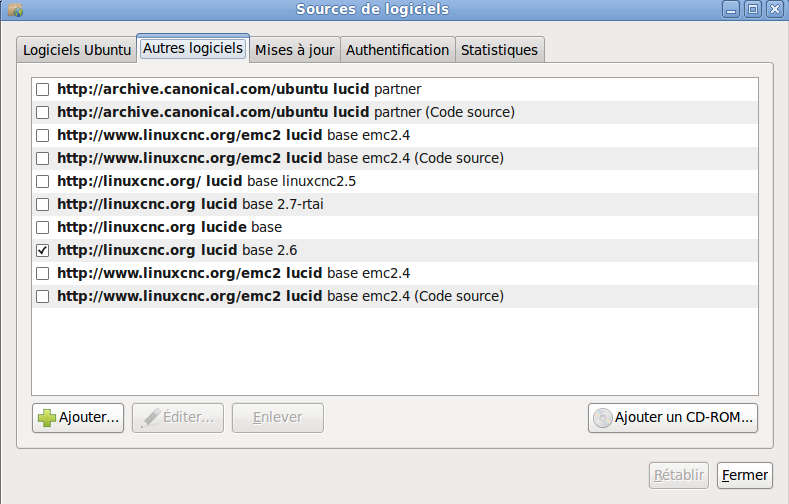This screenshot has height=504, width=789.
Task: Enable the archive.canonical.com lucid partner source
Action: (43, 90)
